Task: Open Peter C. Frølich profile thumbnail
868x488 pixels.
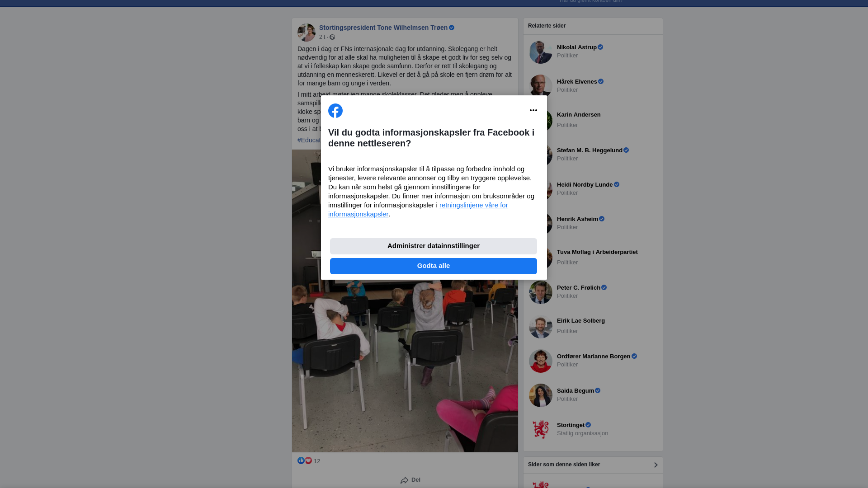Action: pos(541,292)
